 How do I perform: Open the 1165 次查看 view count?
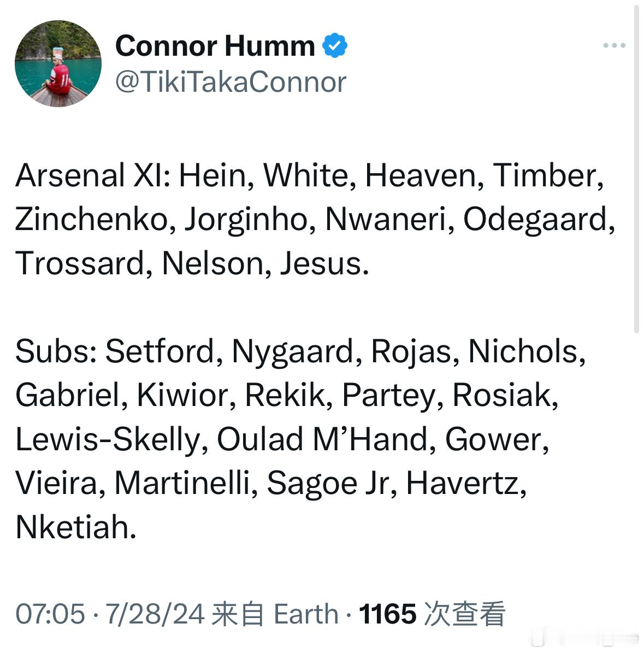pos(432,614)
